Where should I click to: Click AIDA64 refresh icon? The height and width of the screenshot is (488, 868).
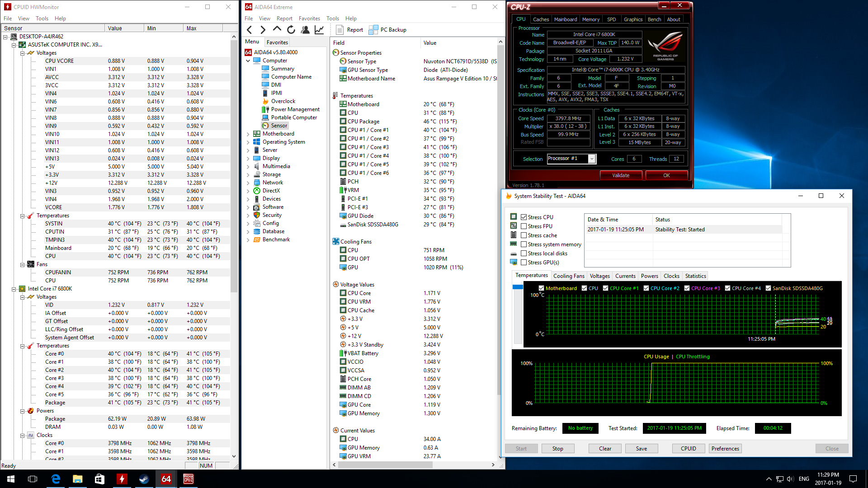[291, 30]
